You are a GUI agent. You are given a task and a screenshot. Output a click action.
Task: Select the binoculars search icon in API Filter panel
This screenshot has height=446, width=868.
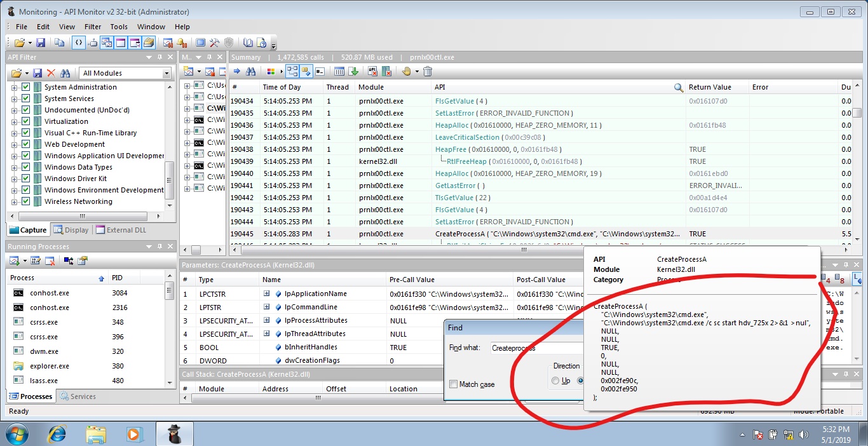tap(66, 71)
